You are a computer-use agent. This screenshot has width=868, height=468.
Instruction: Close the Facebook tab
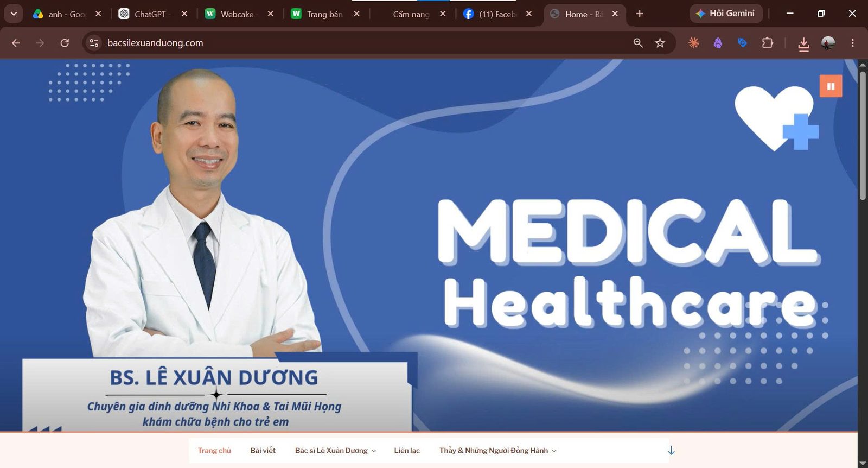529,14
